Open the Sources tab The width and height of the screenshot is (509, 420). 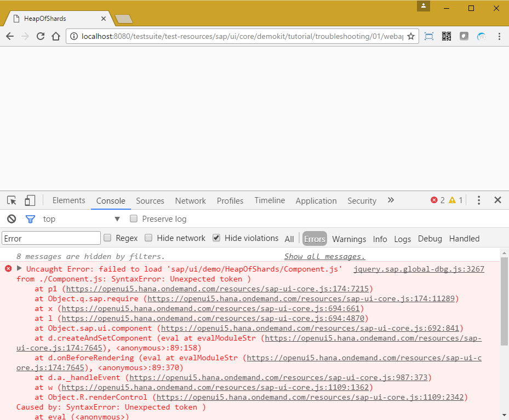150,201
